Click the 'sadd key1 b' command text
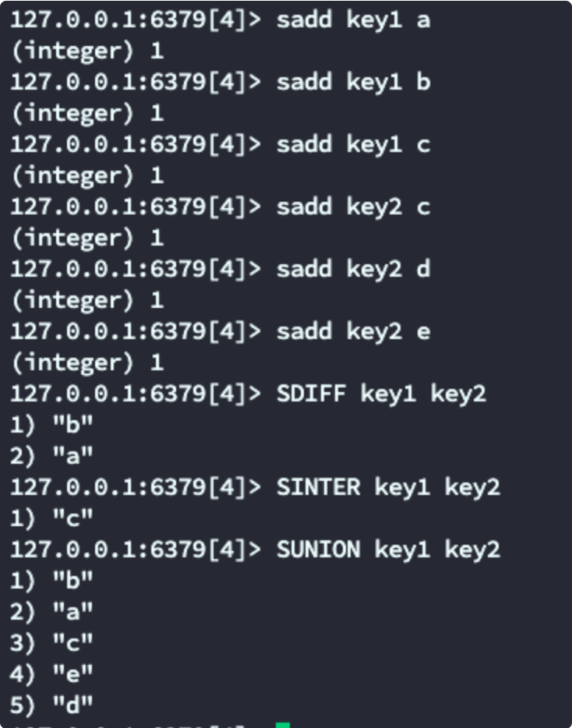Viewport: 572px width, 728px height. pyautogui.click(x=353, y=83)
